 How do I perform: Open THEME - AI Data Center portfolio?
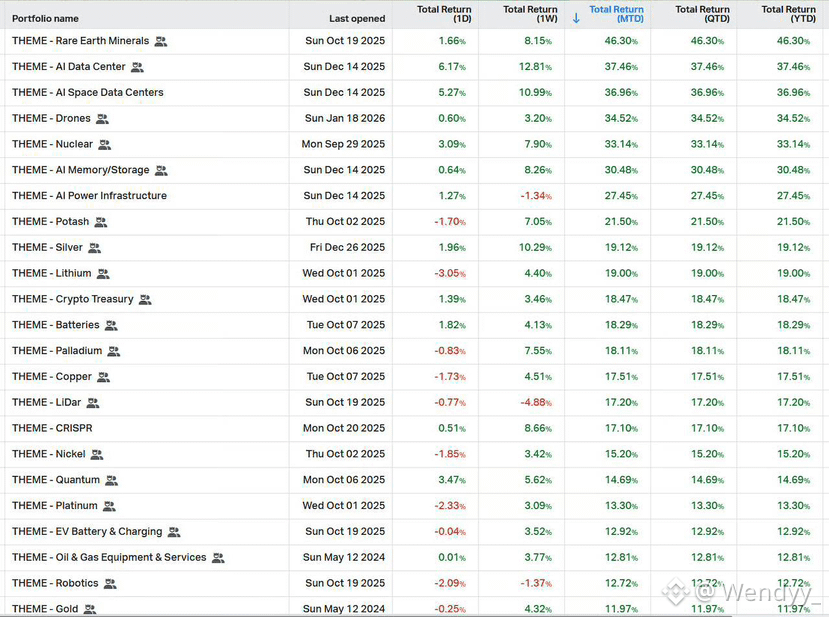coord(69,67)
